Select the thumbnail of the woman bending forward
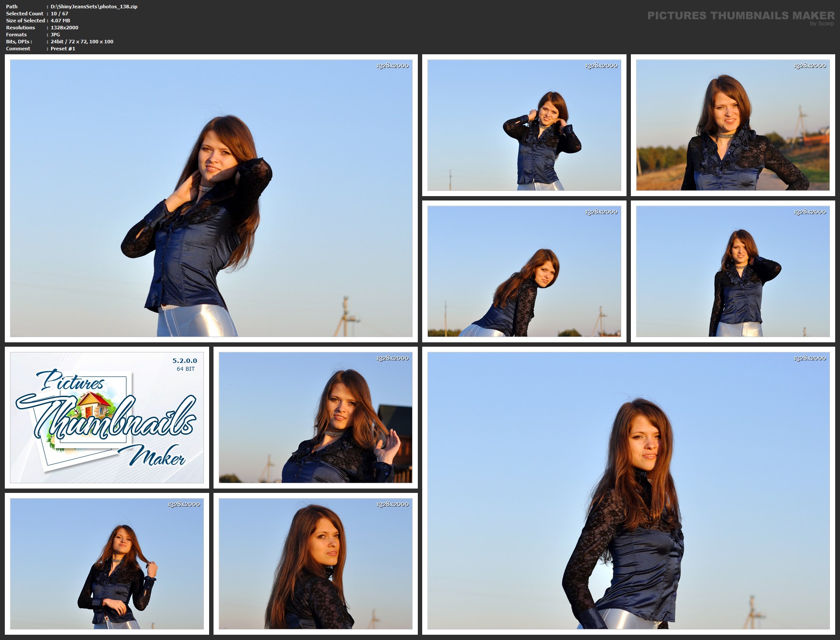The image size is (840, 640). coord(524,271)
